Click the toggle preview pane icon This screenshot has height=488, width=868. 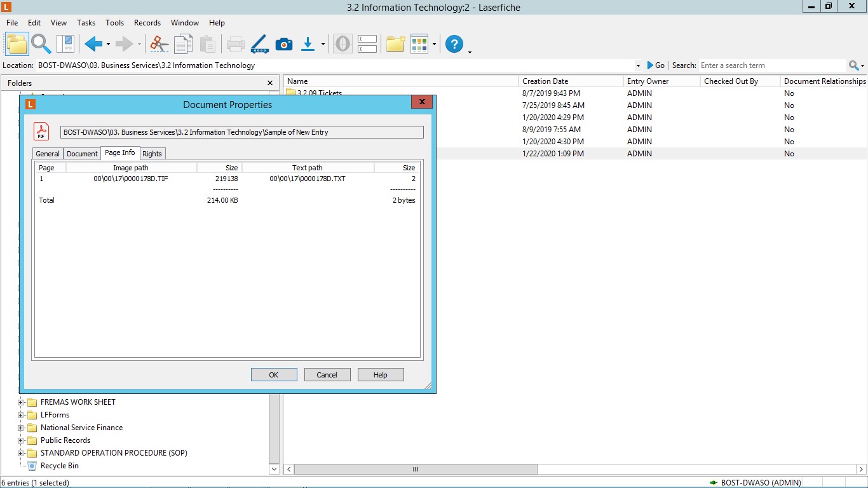65,44
